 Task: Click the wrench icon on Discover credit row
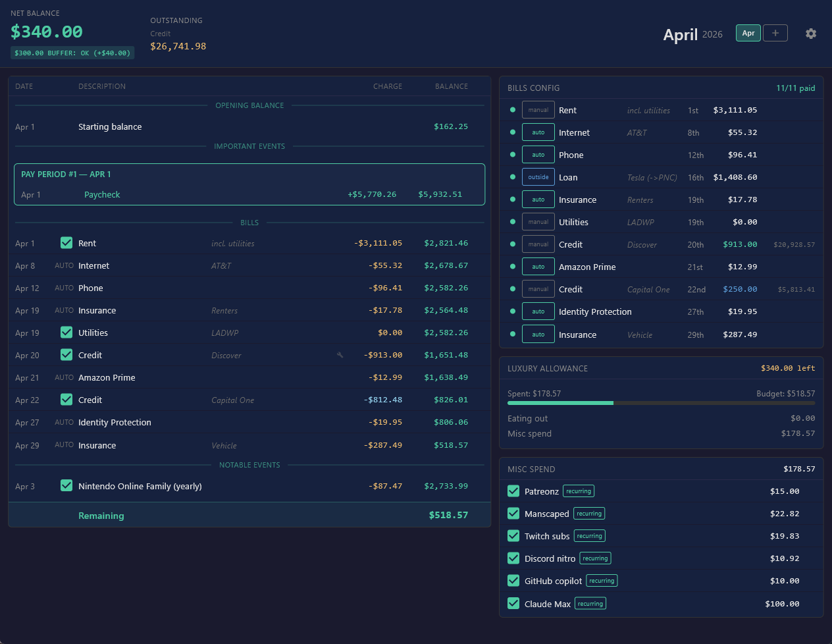pos(340,355)
